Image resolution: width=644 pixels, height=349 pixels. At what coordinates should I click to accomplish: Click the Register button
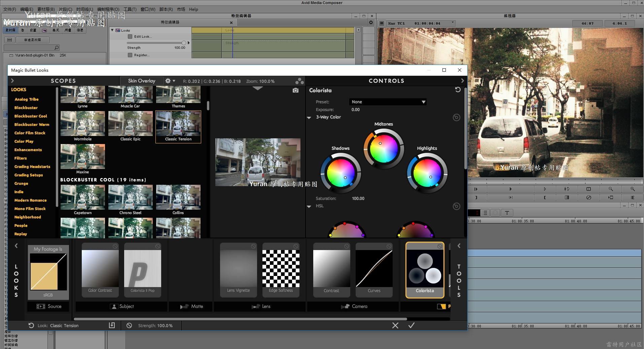pyautogui.click(x=130, y=55)
